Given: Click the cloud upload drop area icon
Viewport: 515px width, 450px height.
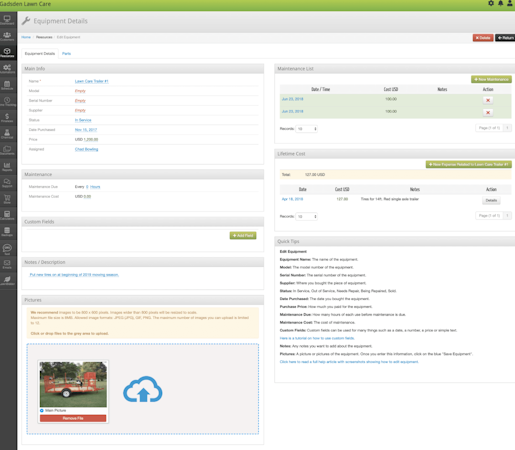Looking at the screenshot, I should [x=143, y=389].
